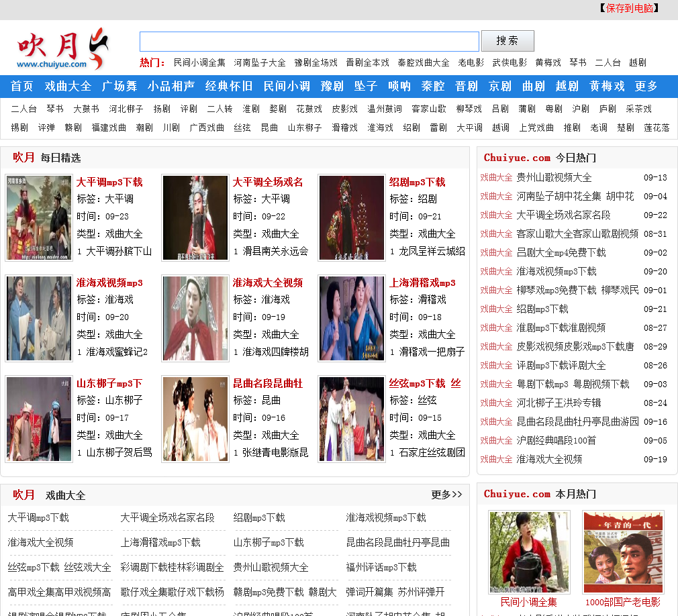The image size is (678, 616).
Task: Open the 昆曲名段昆曲牡 thumbnail image
Action: point(195,419)
